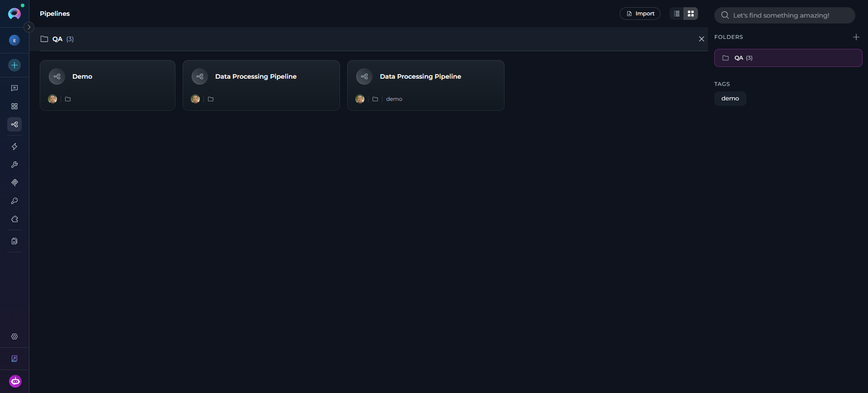Click the demo tag chip under Tags
Image resolution: width=868 pixels, height=393 pixels.
click(730, 99)
